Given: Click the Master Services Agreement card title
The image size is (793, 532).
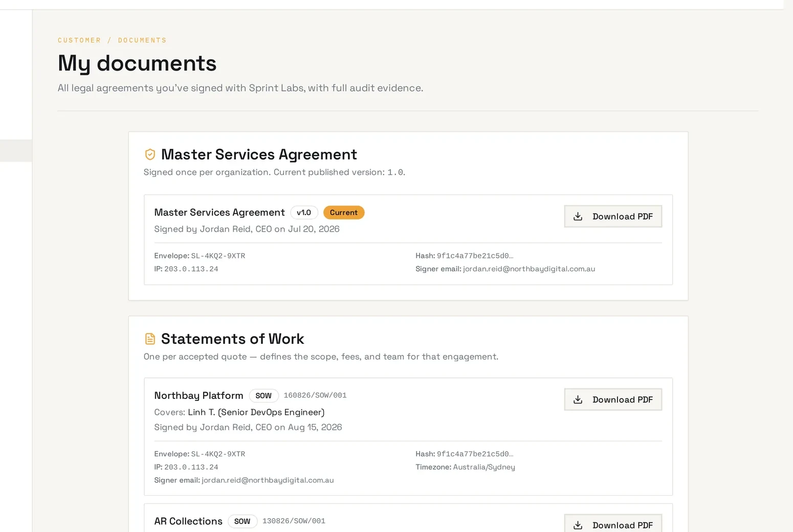Looking at the screenshot, I should pyautogui.click(x=219, y=212).
